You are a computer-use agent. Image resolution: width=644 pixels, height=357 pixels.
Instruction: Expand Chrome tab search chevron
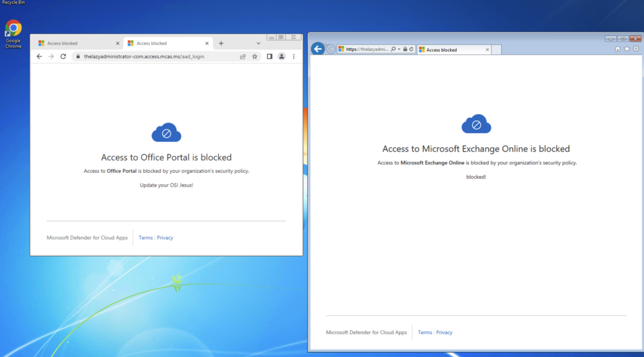tap(258, 43)
